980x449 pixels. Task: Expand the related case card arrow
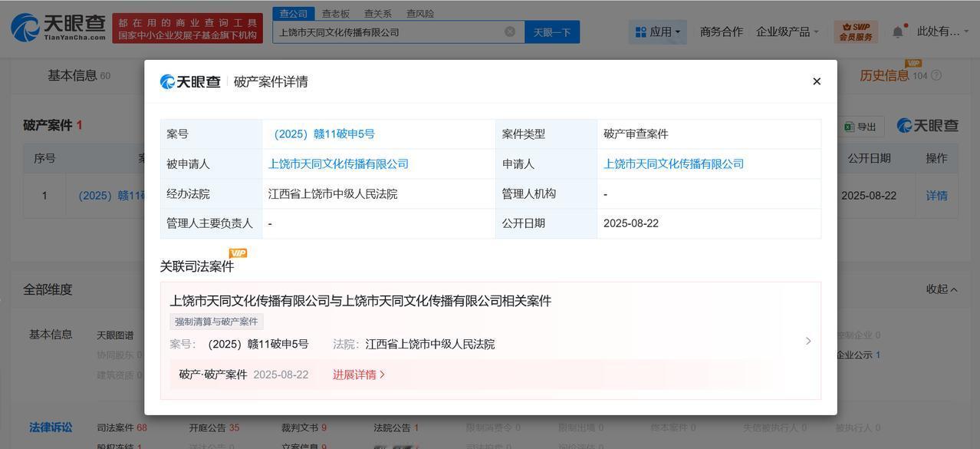(x=808, y=341)
